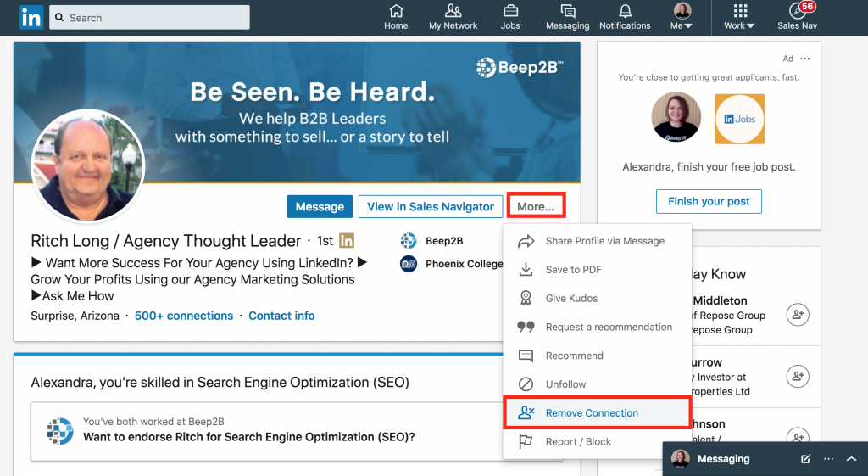Open the Jobs section
The image size is (868, 476).
point(510,17)
